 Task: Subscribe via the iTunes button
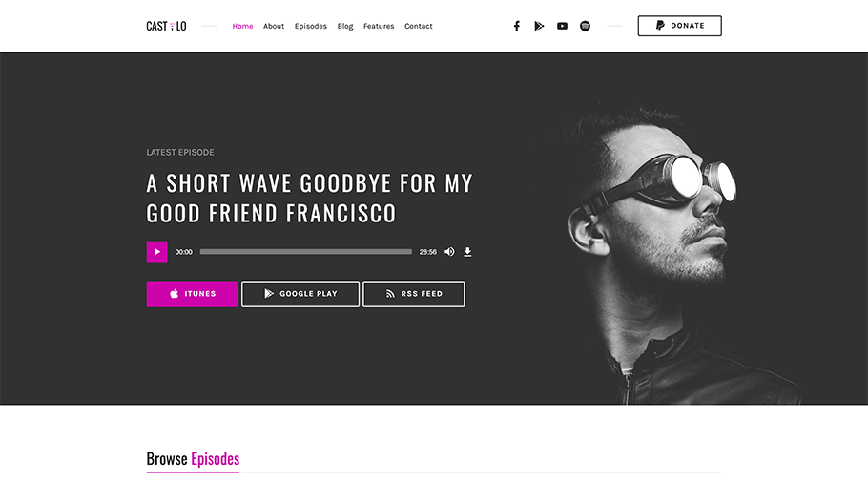click(x=192, y=294)
